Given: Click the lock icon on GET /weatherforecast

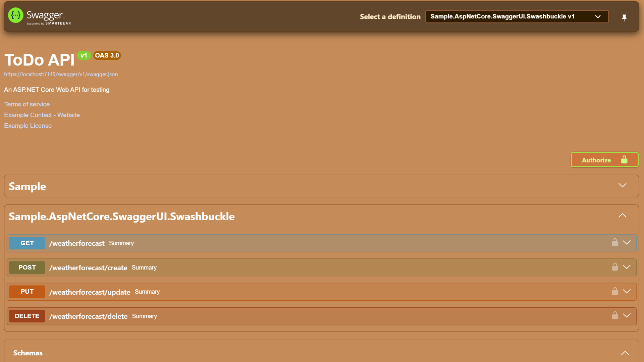Looking at the screenshot, I should [x=615, y=242].
